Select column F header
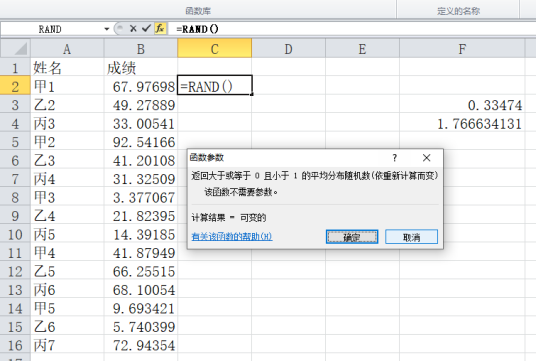The width and height of the screenshot is (536, 361). click(462, 49)
